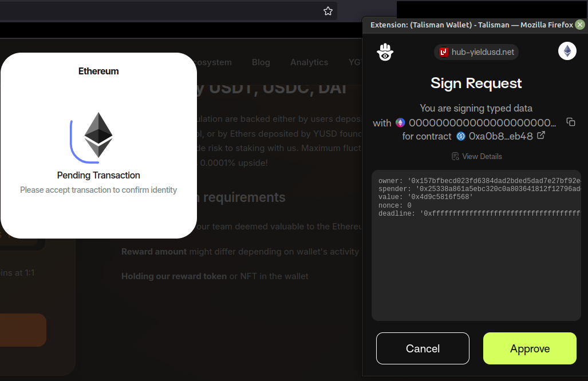Viewport: 588px width, 381px height.
Task: Copy the signer address using the copy icon
Action: pos(570,122)
